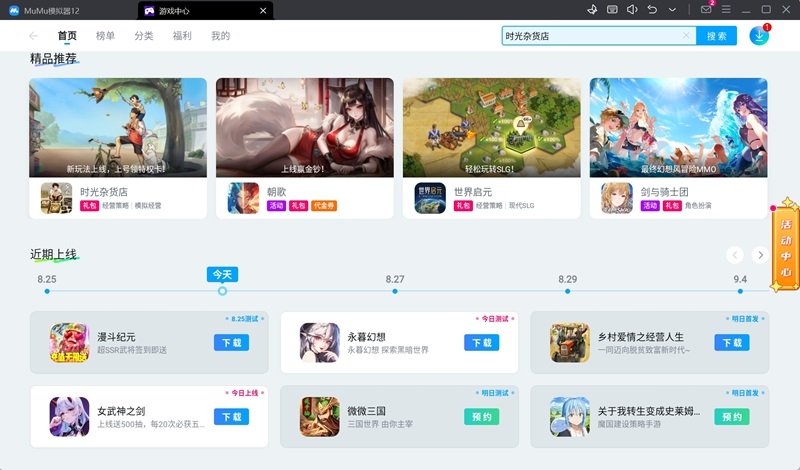The width and height of the screenshot is (800, 470).
Task: Click the 世界启元 app icon
Action: pos(430,198)
